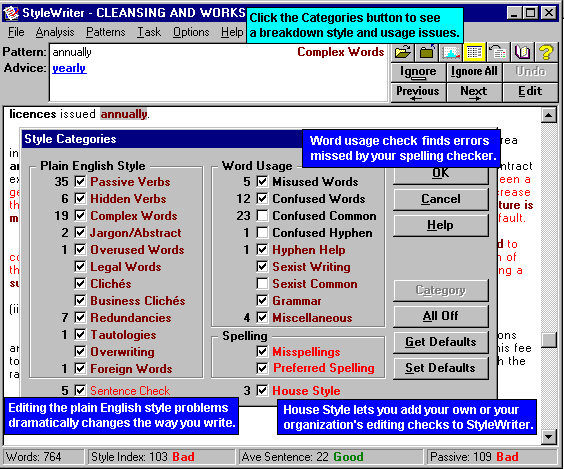Click the All Off button
The image size is (564, 469).
[441, 316]
